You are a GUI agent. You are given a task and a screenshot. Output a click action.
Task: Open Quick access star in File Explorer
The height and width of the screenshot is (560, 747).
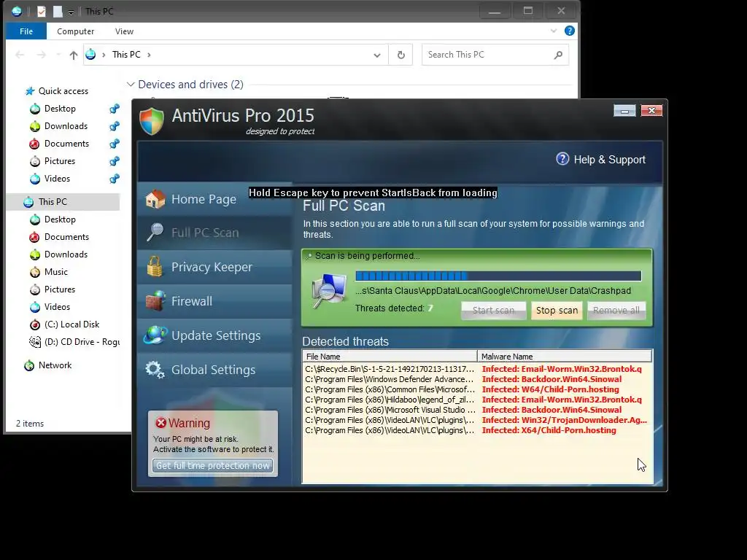pos(30,91)
